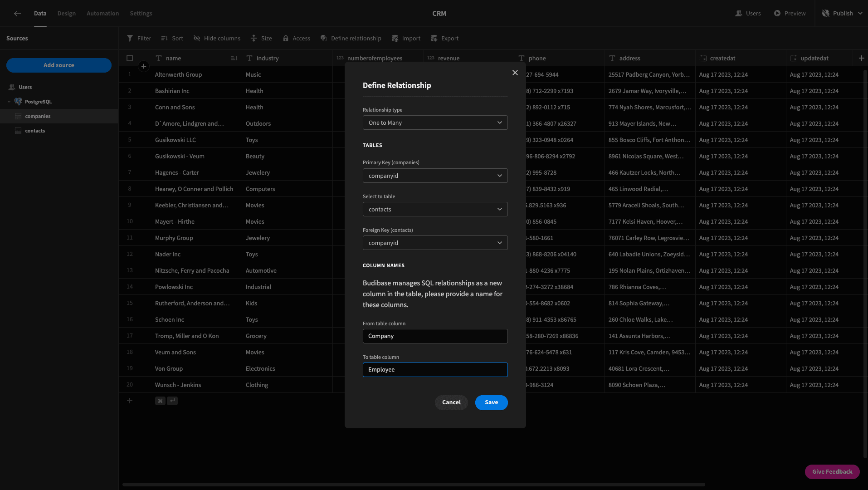Close the Define Relationship dialog

tap(515, 73)
